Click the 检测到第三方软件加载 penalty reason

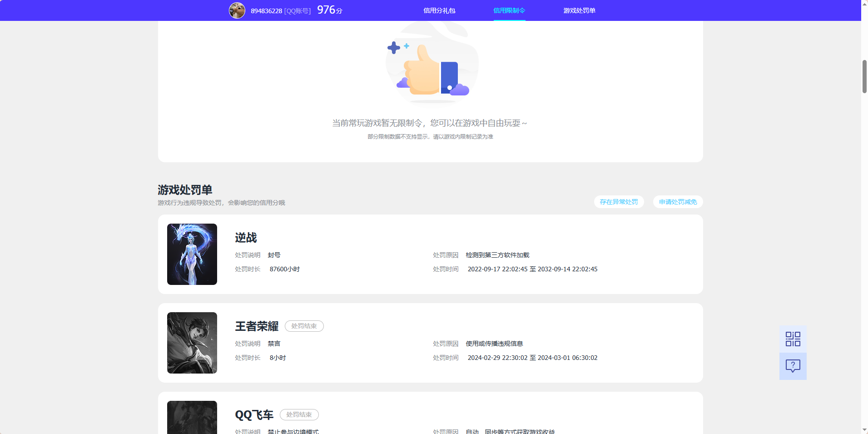497,255
